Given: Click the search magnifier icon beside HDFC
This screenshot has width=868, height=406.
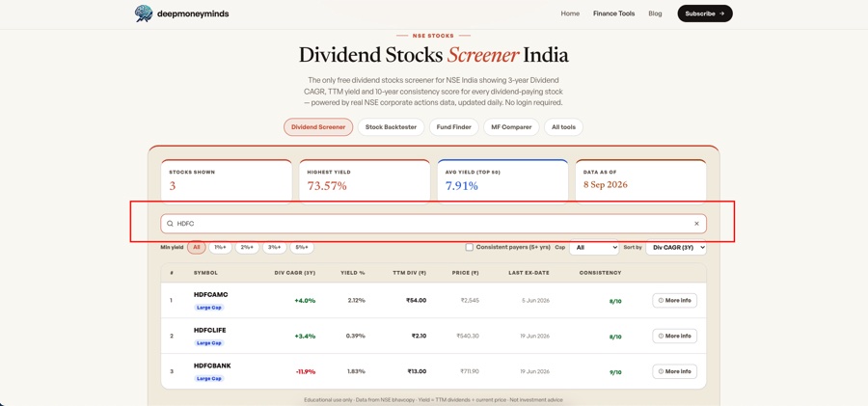Looking at the screenshot, I should coord(170,224).
